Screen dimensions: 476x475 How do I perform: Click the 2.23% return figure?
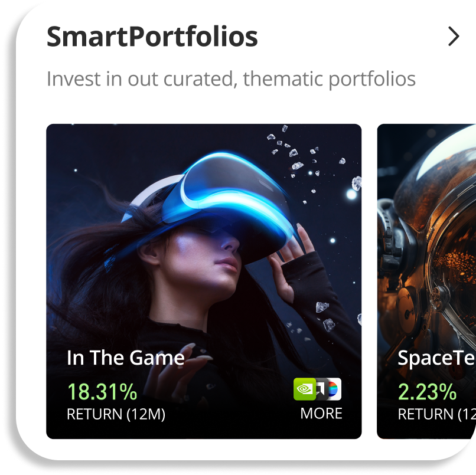(427, 392)
